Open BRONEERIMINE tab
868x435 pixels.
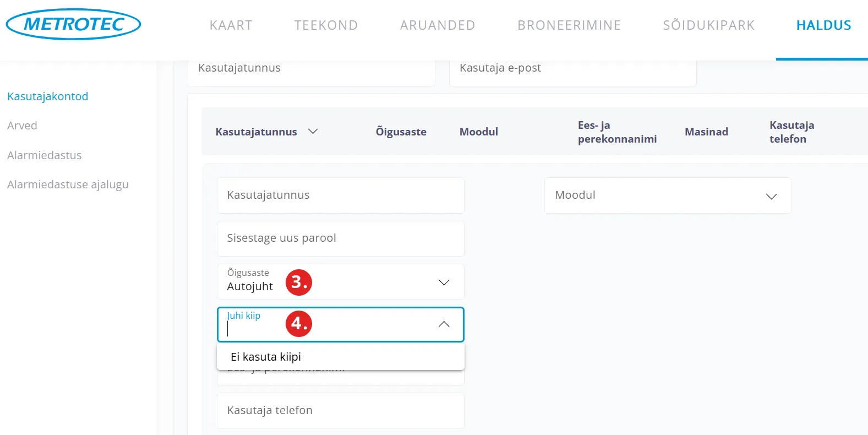click(x=569, y=25)
